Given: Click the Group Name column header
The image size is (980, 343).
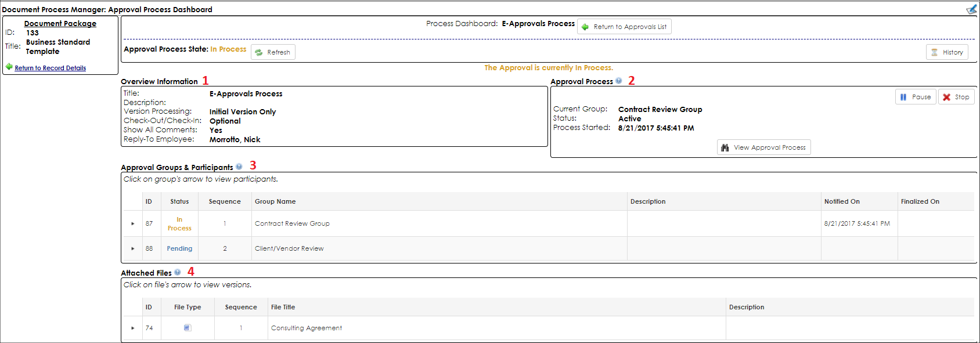Looking at the screenshot, I should (275, 201).
